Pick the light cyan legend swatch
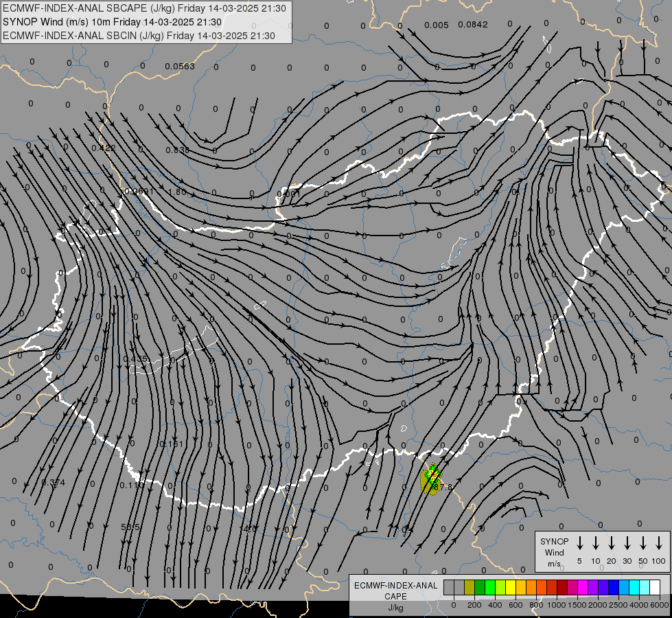This screenshot has width=672, height=618. (645, 587)
